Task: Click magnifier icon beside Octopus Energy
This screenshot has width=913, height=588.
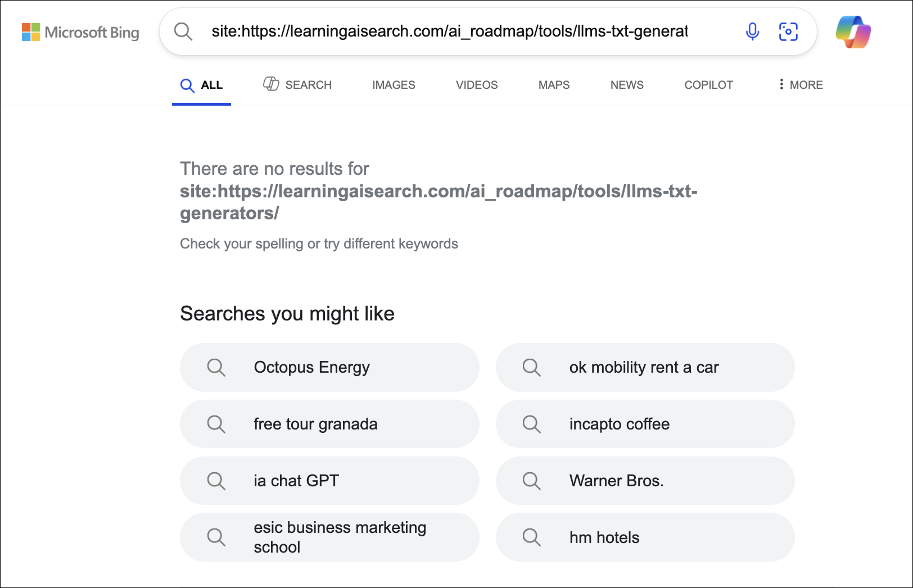Action: [x=216, y=368]
